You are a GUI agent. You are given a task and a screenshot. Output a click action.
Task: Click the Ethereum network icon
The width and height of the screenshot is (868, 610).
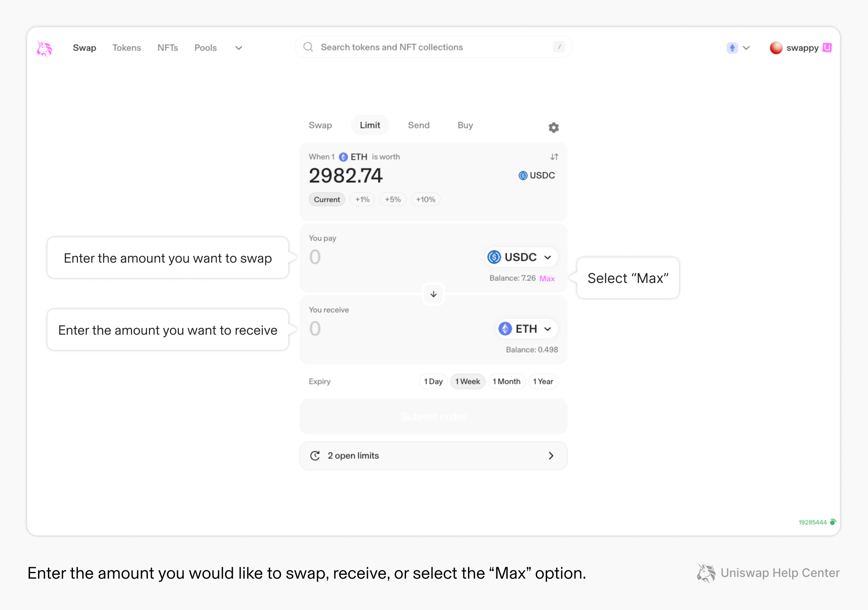(732, 48)
